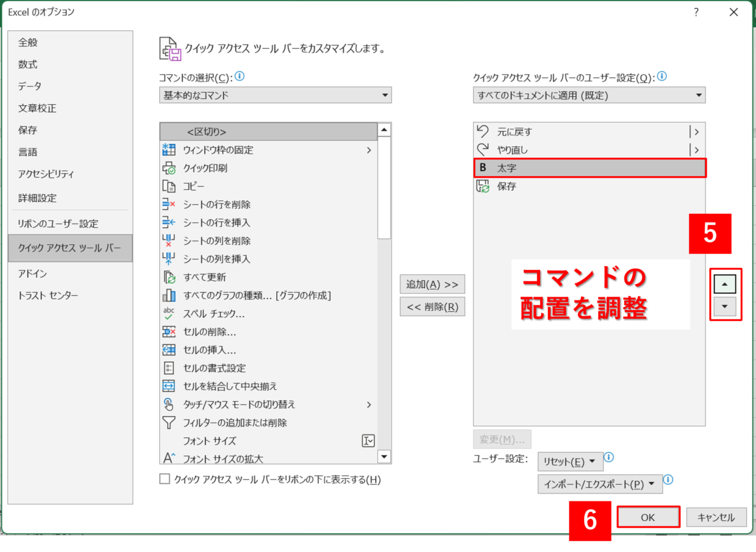The height and width of the screenshot is (552, 756).
Task: Click the Undo icon in toolbar list
Action: coord(483,131)
